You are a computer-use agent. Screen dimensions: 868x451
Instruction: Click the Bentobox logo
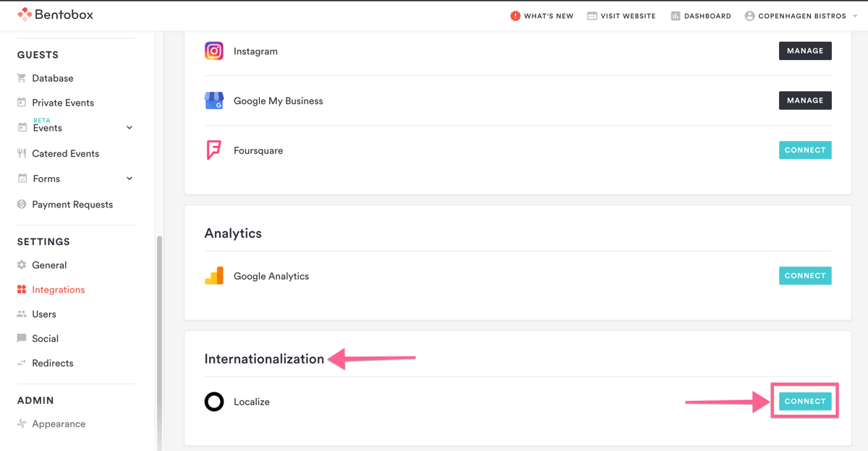pos(55,14)
